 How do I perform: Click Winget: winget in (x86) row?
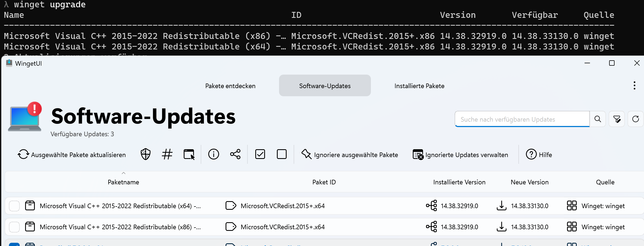[603, 227]
